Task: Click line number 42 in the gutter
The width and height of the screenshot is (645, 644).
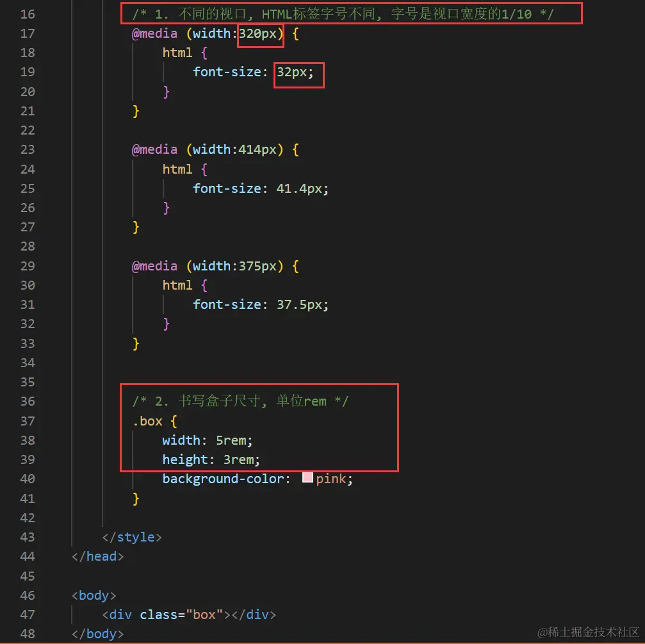Action: [28, 518]
